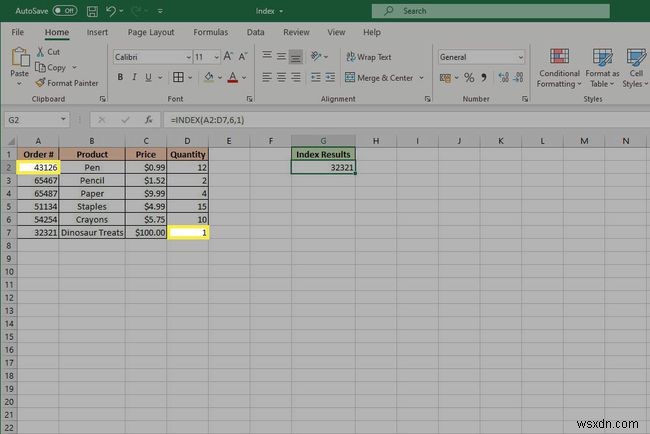Open the Calibri font name dropdown
The width and height of the screenshot is (650, 434).
click(x=188, y=57)
